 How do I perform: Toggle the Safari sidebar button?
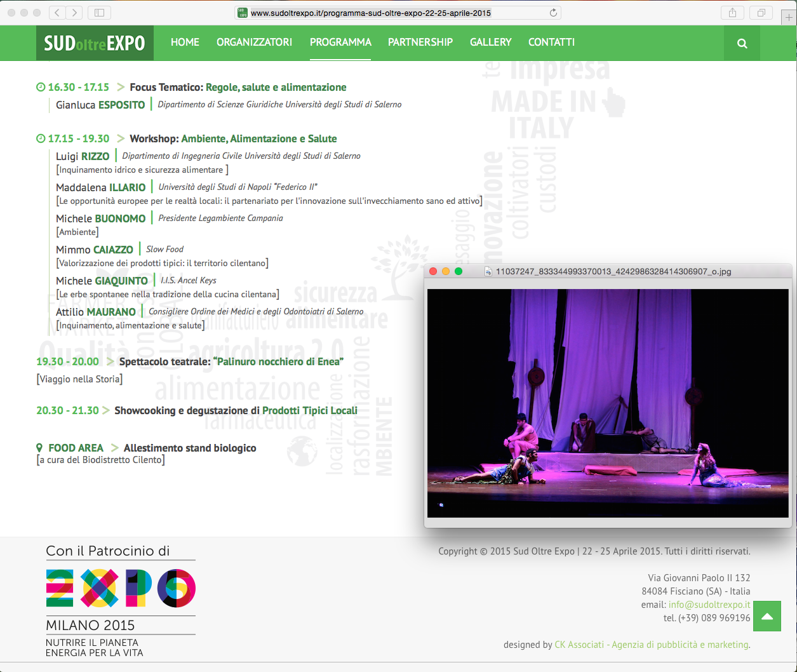(99, 12)
